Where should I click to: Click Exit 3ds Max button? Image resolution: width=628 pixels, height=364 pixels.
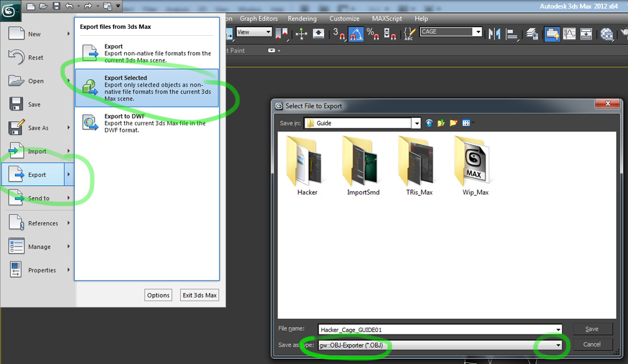point(200,295)
